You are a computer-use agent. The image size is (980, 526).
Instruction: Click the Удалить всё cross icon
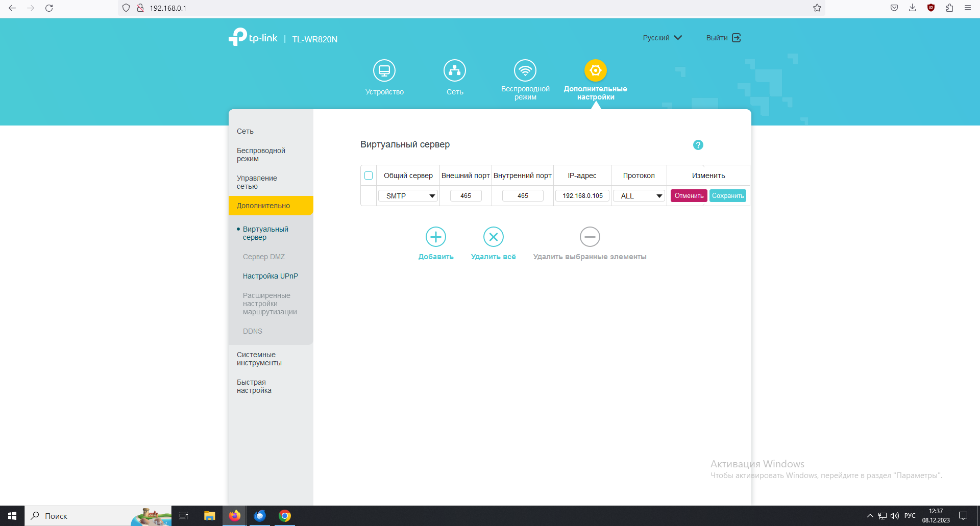click(x=493, y=237)
